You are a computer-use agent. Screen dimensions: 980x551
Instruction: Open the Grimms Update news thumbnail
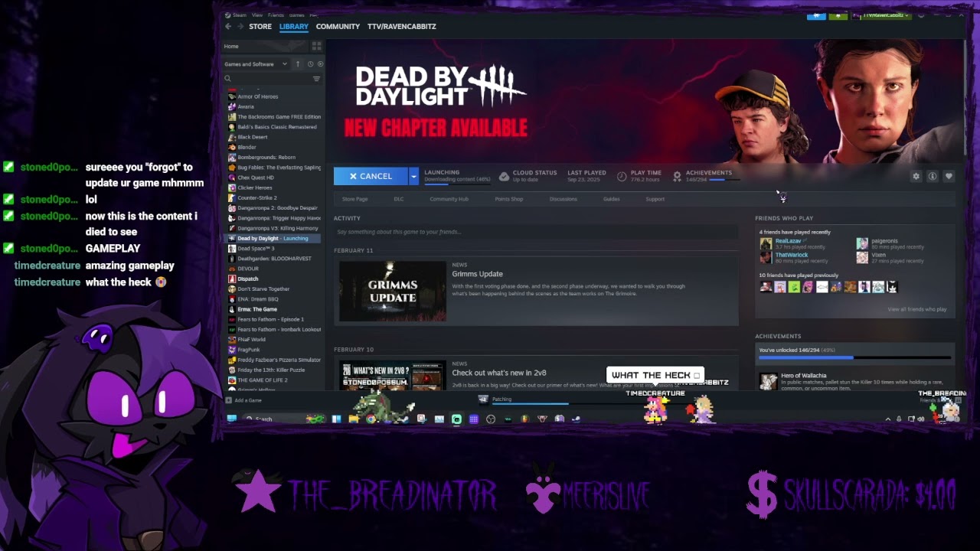coord(393,292)
